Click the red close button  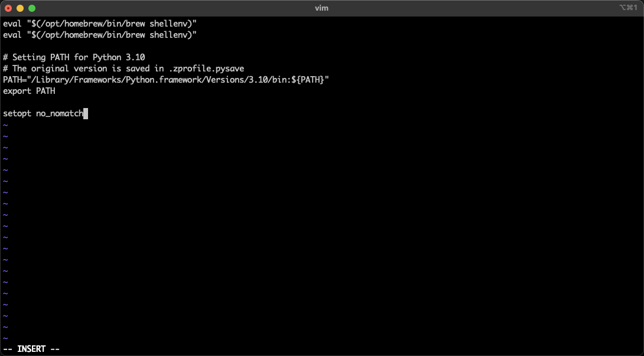pyautogui.click(x=7, y=8)
